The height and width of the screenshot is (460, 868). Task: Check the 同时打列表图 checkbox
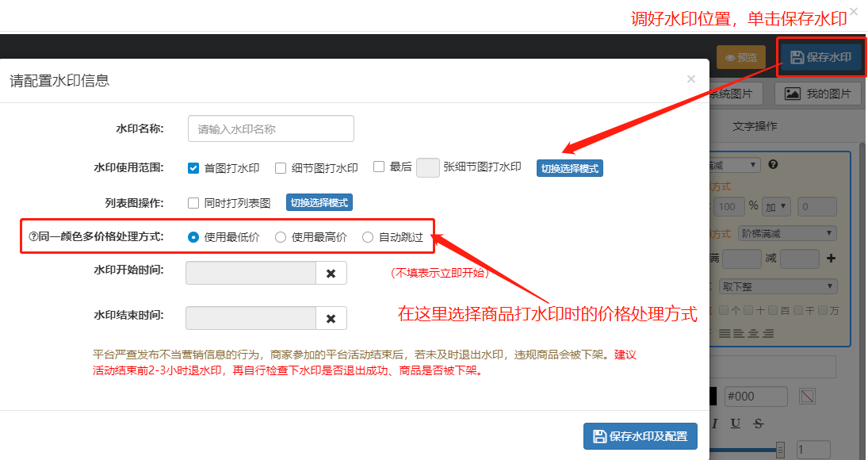pos(193,203)
